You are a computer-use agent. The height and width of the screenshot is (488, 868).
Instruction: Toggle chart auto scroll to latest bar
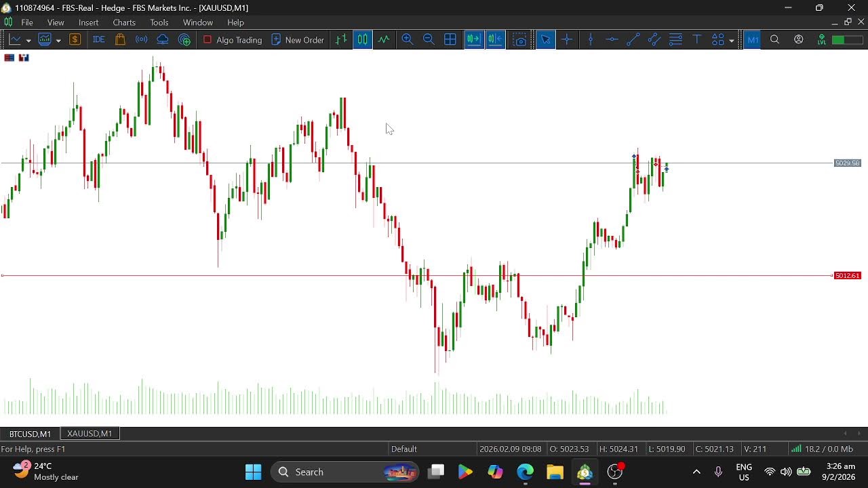pyautogui.click(x=473, y=40)
